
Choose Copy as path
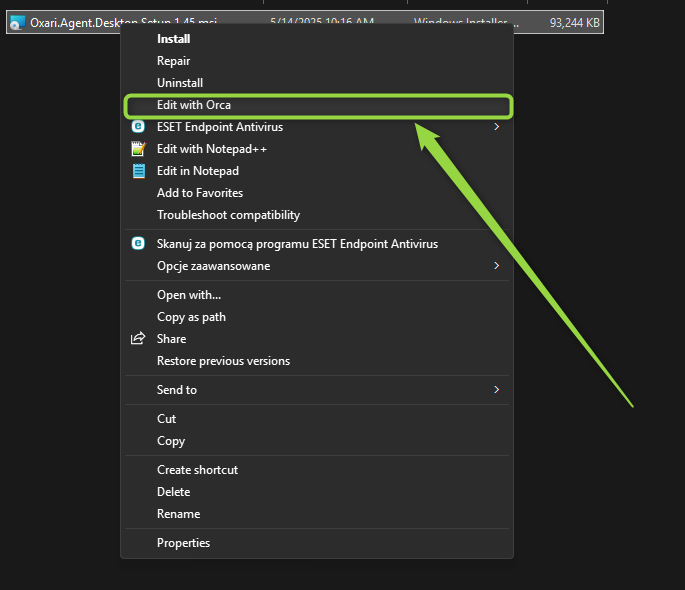191,317
